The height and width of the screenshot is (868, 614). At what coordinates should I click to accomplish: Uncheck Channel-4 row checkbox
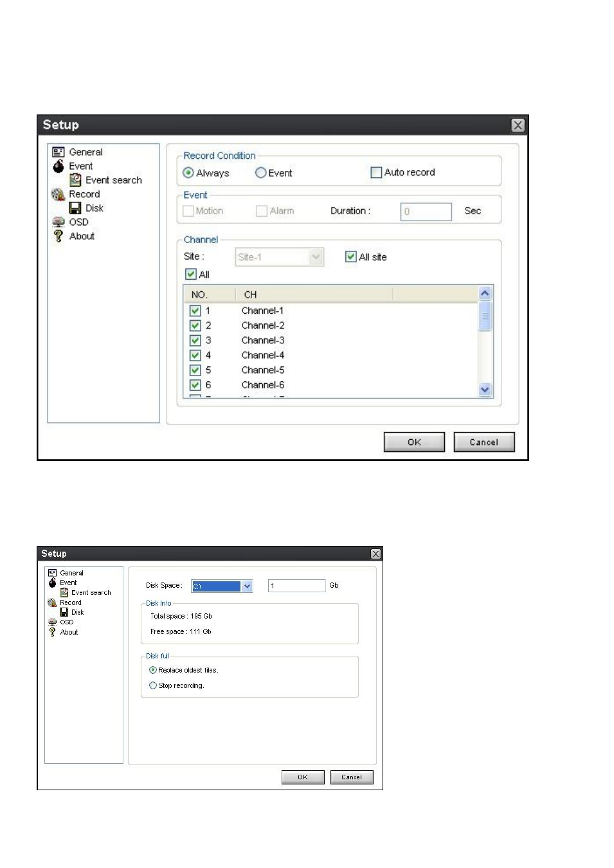[x=195, y=355]
